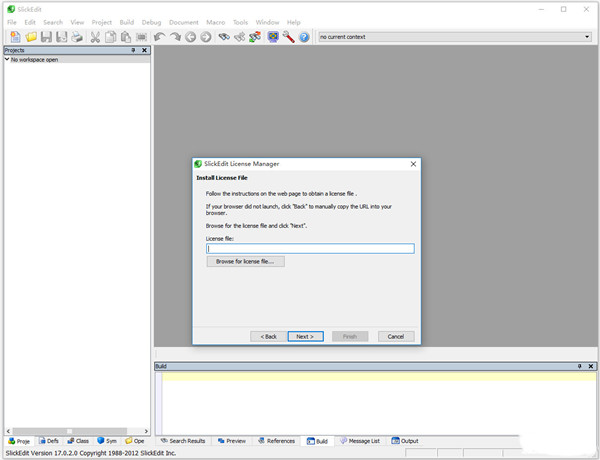
Task: Click the Save floppy disk icon
Action: pos(46,37)
